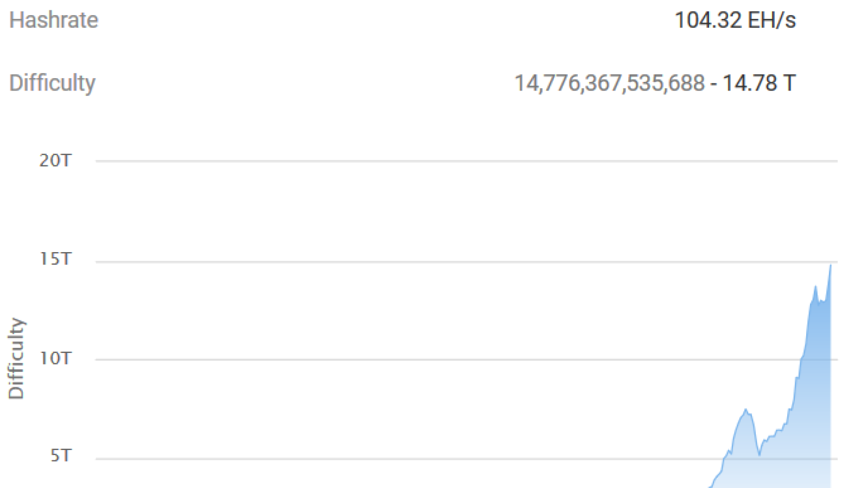Click the 20T horizontal gridline

pyautogui.click(x=467, y=161)
